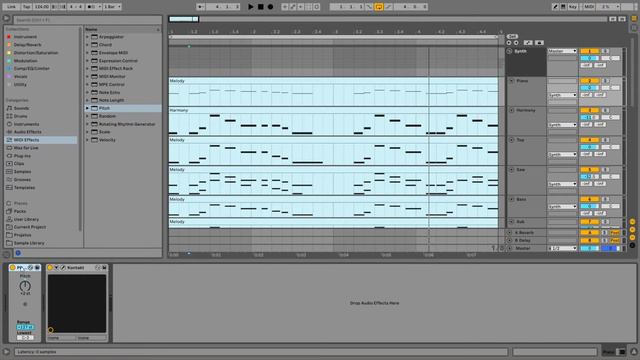Open the Plug-ins category
Screen dimensions: 640x360
(22, 156)
